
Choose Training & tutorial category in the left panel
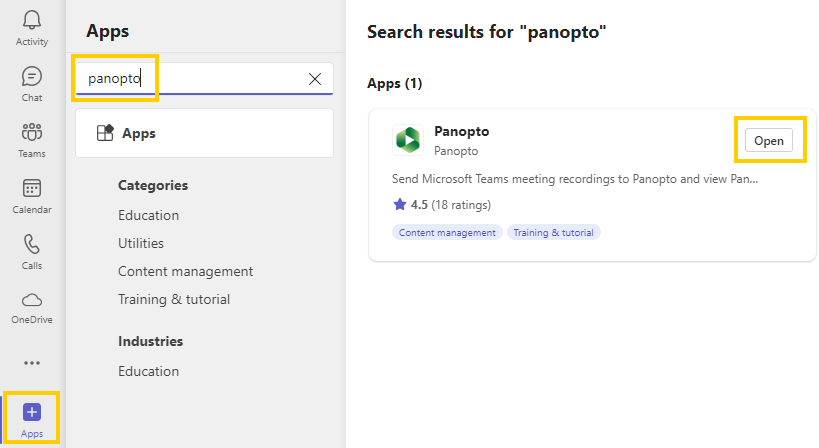point(174,299)
